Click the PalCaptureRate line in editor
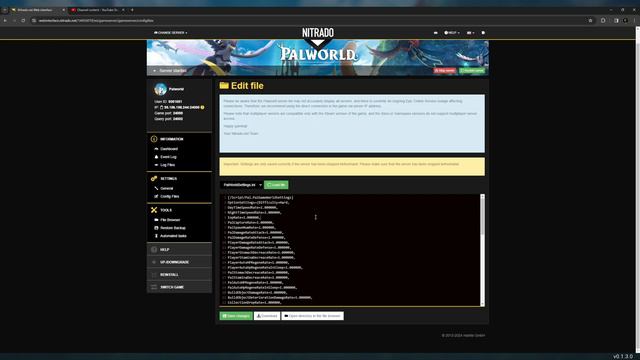This screenshot has width=640, height=360. tap(250, 222)
